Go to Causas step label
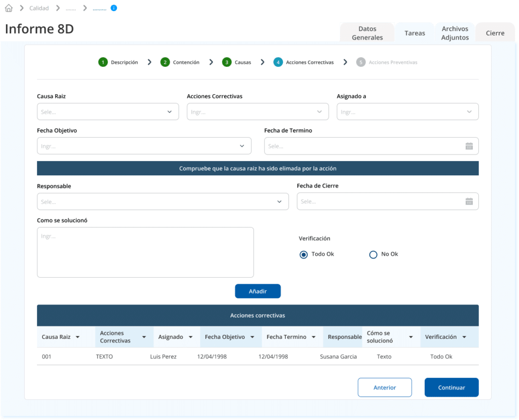The image size is (519, 420). pyautogui.click(x=243, y=62)
